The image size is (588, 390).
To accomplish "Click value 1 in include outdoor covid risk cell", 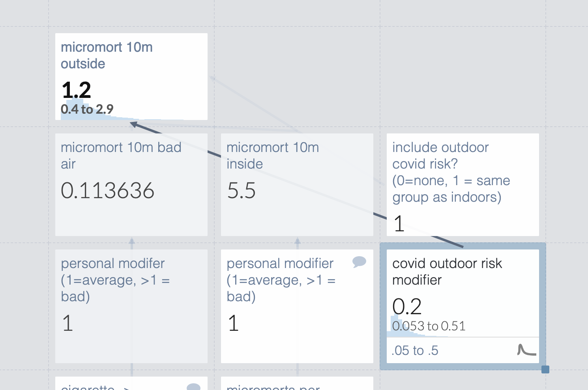I will tap(399, 224).
